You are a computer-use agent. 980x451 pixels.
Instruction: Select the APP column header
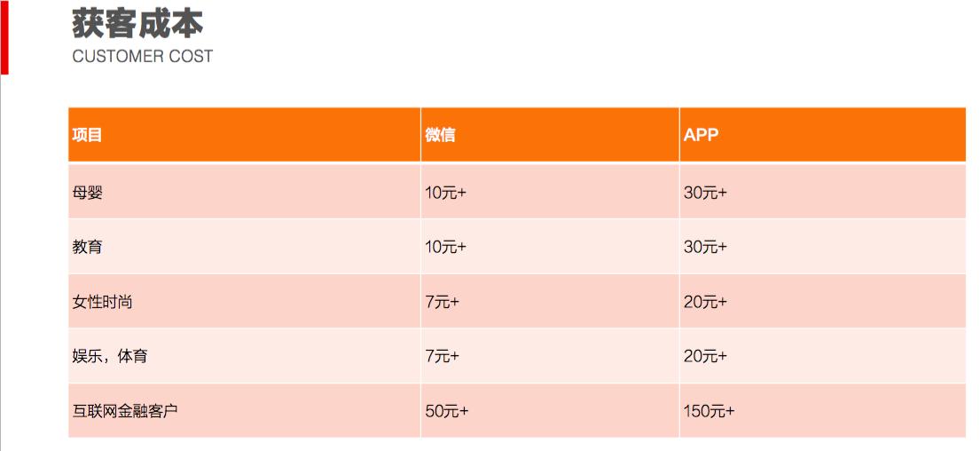(701, 135)
